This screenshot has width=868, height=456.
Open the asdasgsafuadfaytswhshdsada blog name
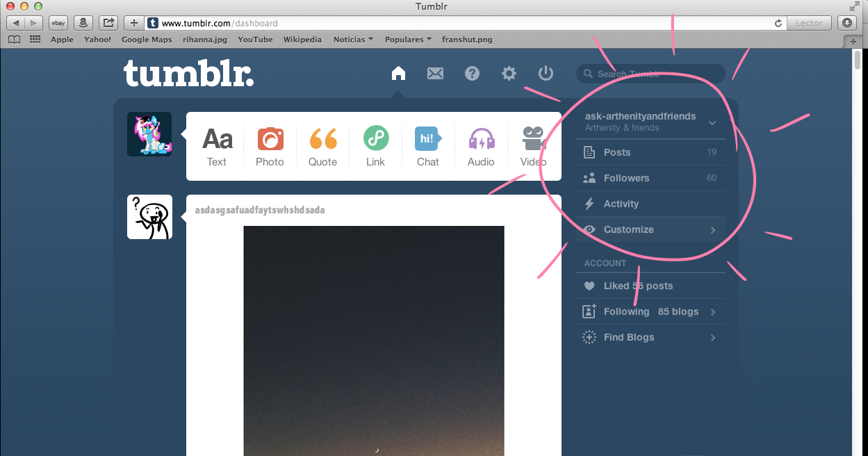coord(260,210)
